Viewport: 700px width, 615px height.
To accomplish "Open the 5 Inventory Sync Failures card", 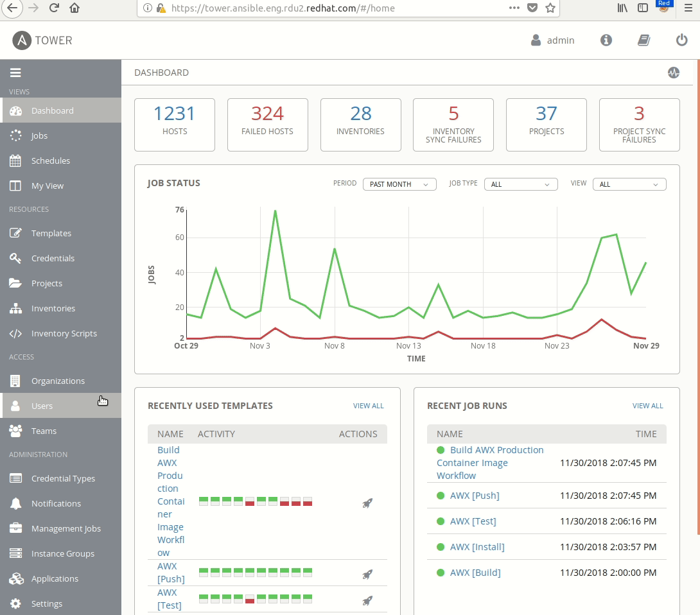I will [453, 125].
